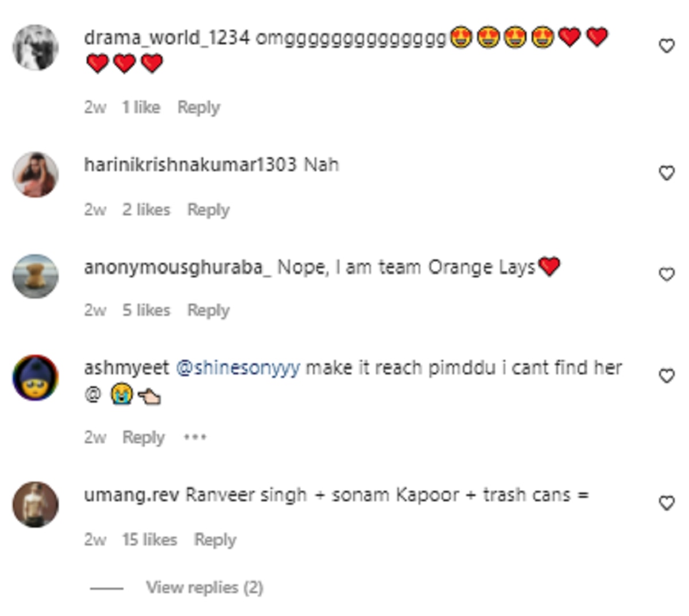
Task: Reply to anonymousghuraba_'s comment
Action: click(x=208, y=311)
